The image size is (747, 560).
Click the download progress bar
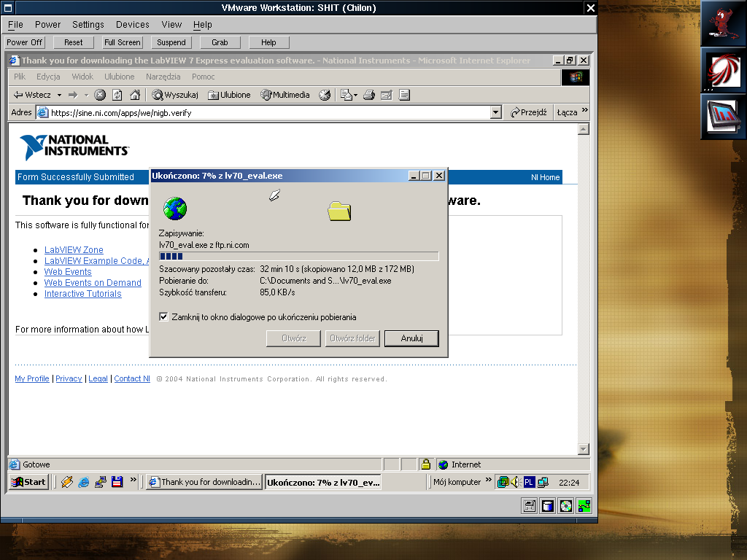(298, 257)
